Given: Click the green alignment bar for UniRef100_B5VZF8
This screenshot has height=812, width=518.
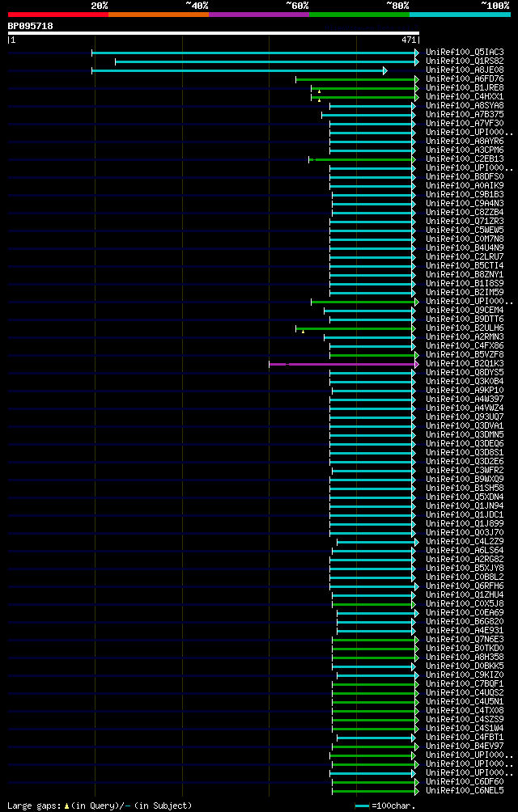Looking at the screenshot, I should pos(373,355).
